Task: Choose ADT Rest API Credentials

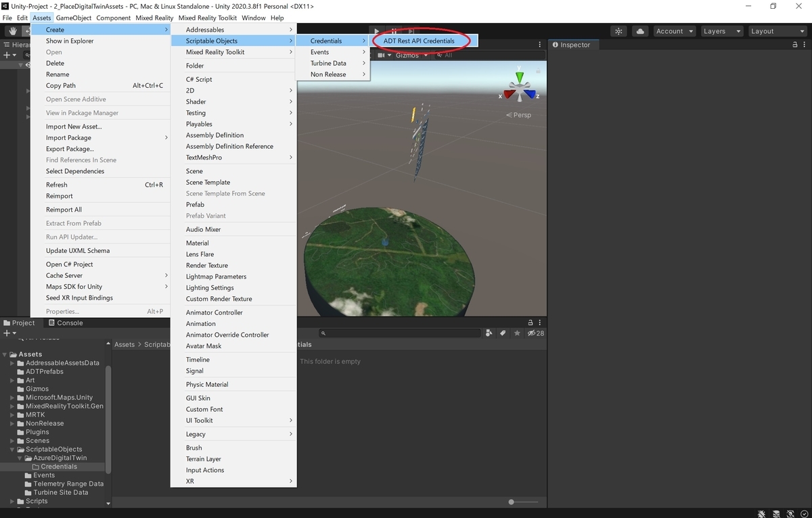Action: tap(425, 41)
